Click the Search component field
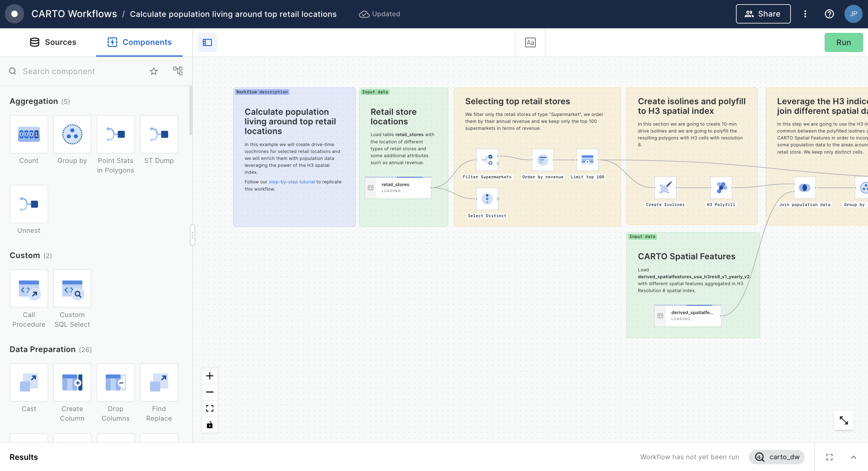868x471 pixels. point(81,71)
